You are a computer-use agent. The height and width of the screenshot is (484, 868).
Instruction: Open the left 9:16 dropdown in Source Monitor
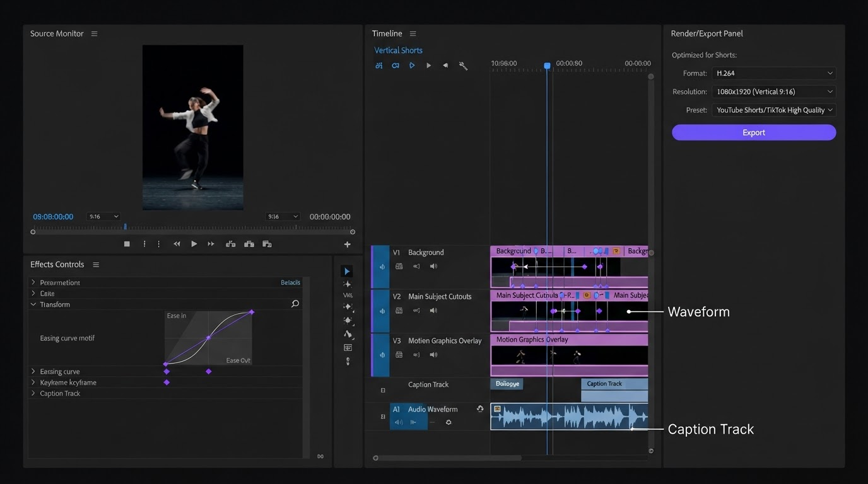[x=103, y=216]
